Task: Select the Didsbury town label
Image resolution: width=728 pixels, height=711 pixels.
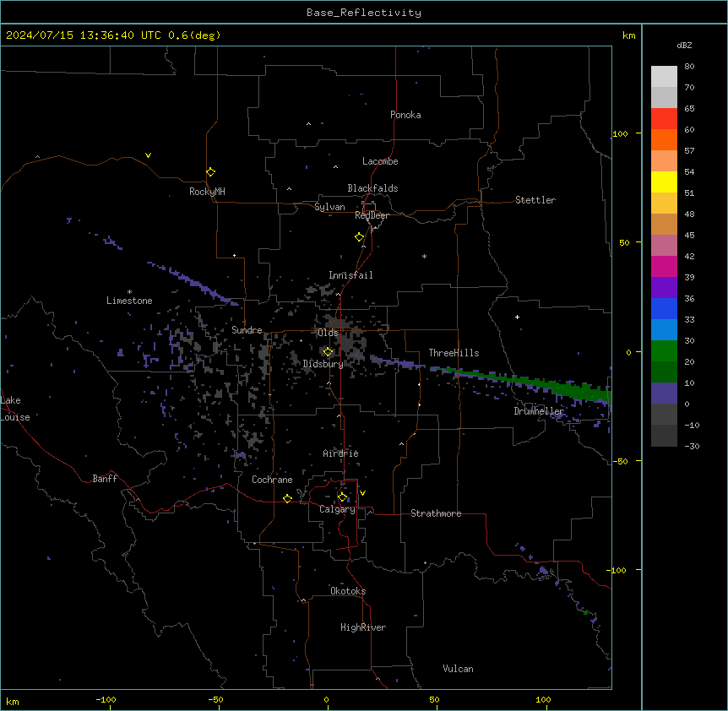Action: (323, 364)
